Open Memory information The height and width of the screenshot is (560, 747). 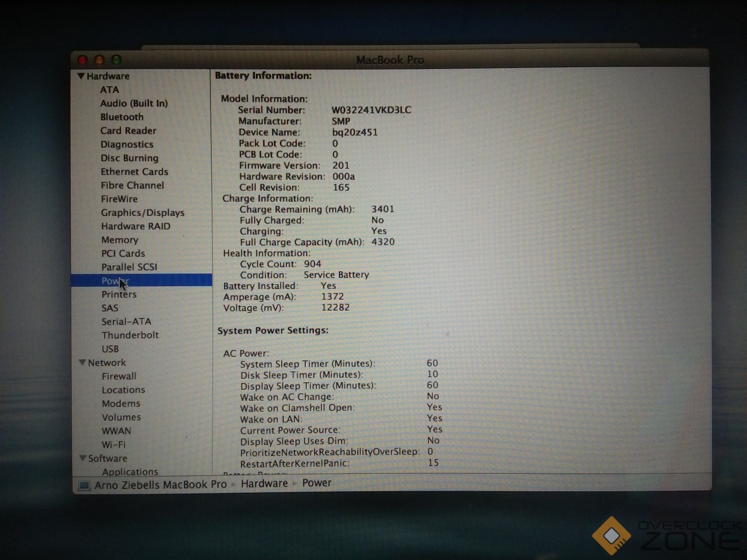click(120, 240)
